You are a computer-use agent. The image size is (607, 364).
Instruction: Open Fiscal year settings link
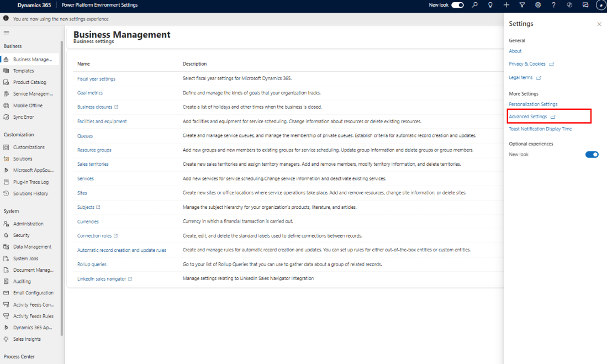96,78
